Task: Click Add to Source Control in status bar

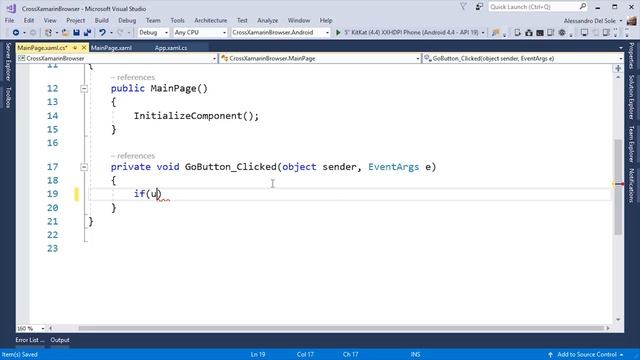Action: (587, 354)
